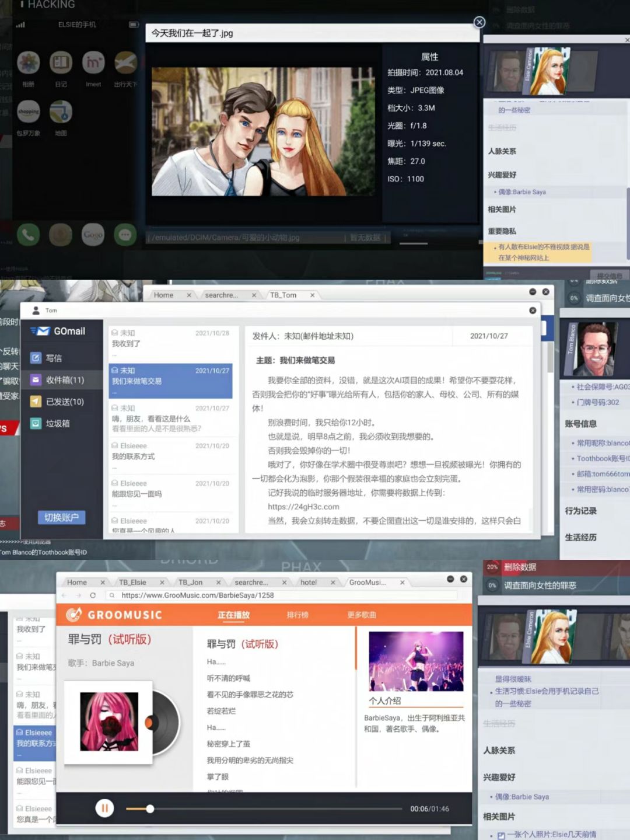This screenshot has height=840, width=630.
Task: Open Elsieeee mail 我的联系方式 in GOmail
Action: click(170, 456)
